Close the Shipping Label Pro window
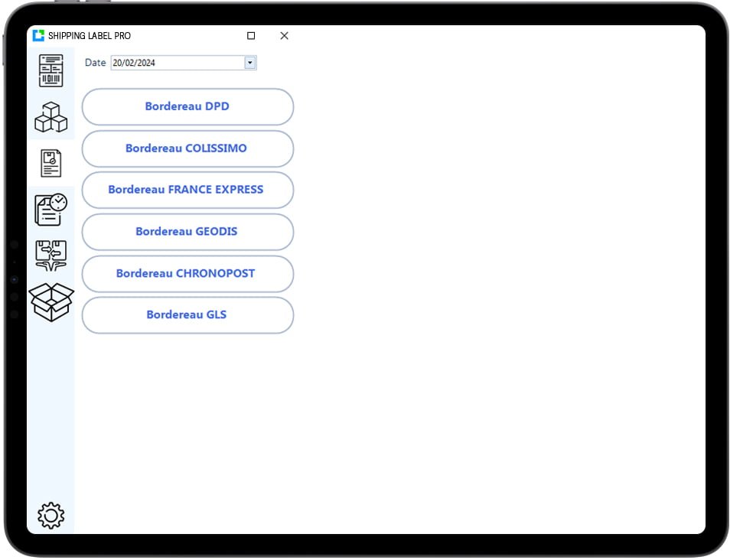The height and width of the screenshot is (560, 730). point(284,36)
